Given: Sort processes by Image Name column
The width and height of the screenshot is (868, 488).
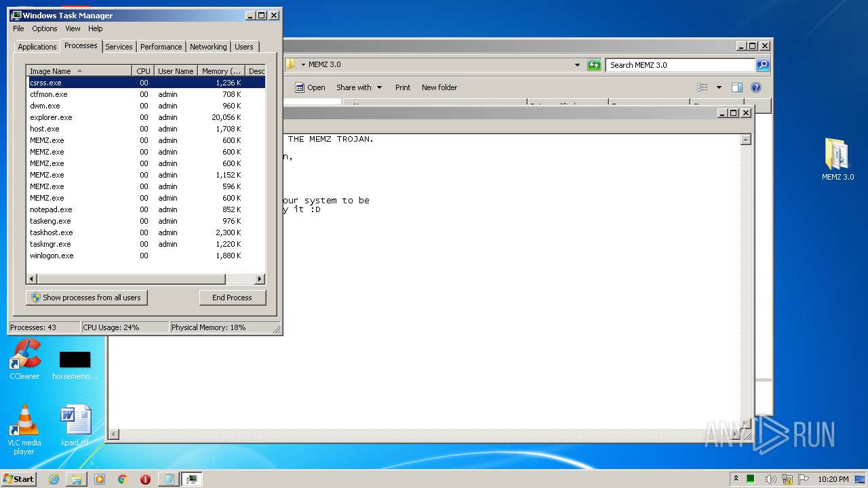Looking at the screenshot, I should pyautogui.click(x=79, y=71).
